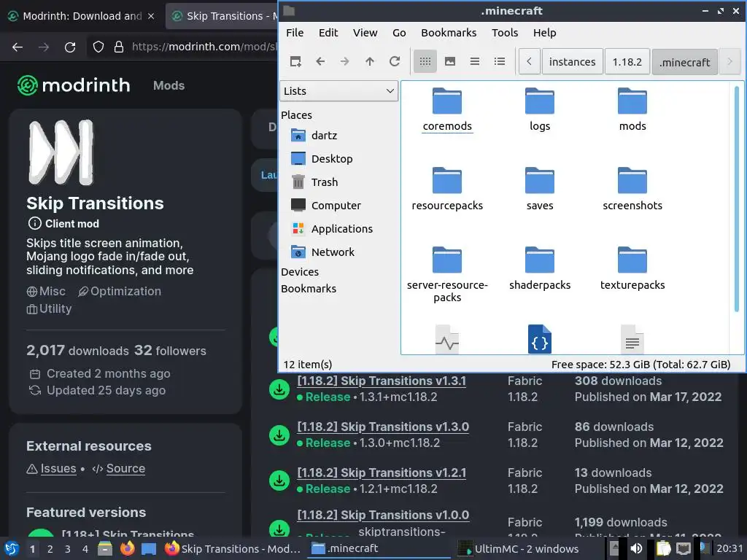
Task: Reload the Modrinth page in Firefox
Action: click(x=70, y=47)
